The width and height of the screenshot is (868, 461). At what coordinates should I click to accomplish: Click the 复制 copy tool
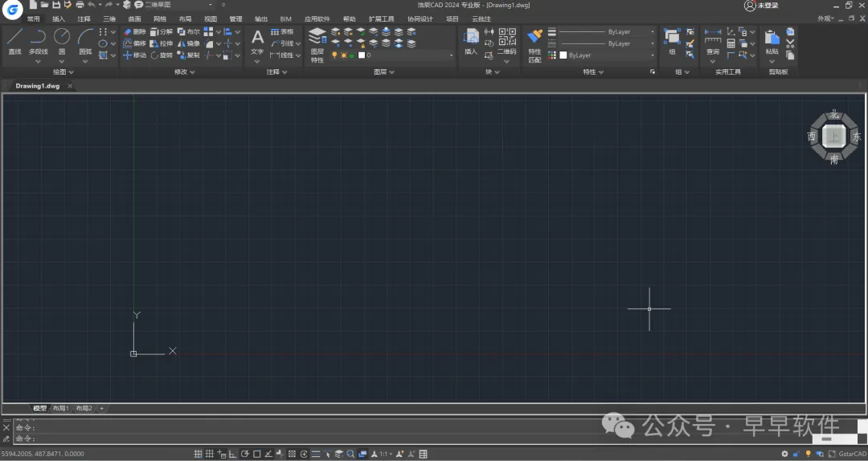(x=189, y=55)
